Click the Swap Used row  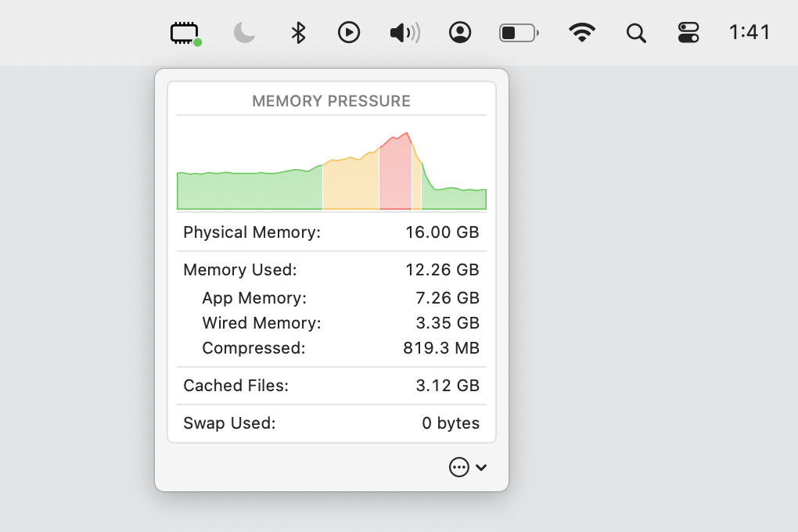pos(331,423)
